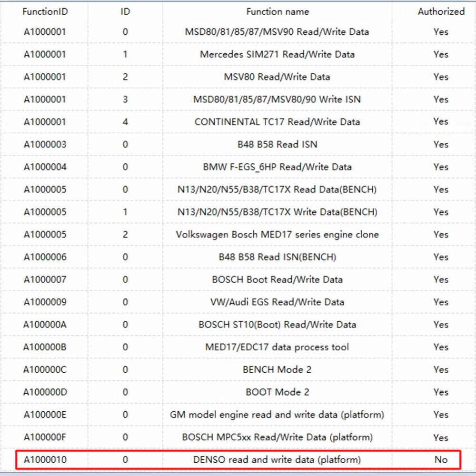Image resolution: width=476 pixels, height=476 pixels.
Task: Select BENCH Mode 2 function
Action: coord(277,369)
